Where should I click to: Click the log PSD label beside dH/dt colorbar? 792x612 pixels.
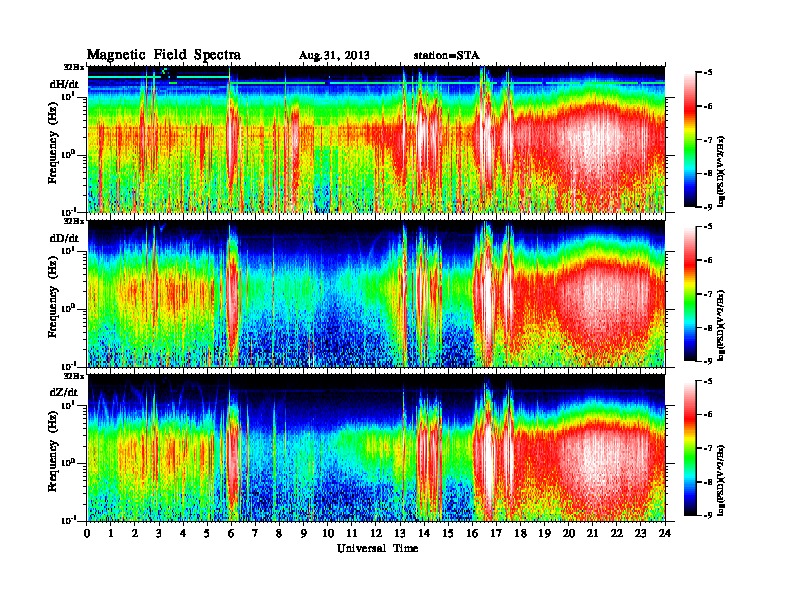pos(721,171)
